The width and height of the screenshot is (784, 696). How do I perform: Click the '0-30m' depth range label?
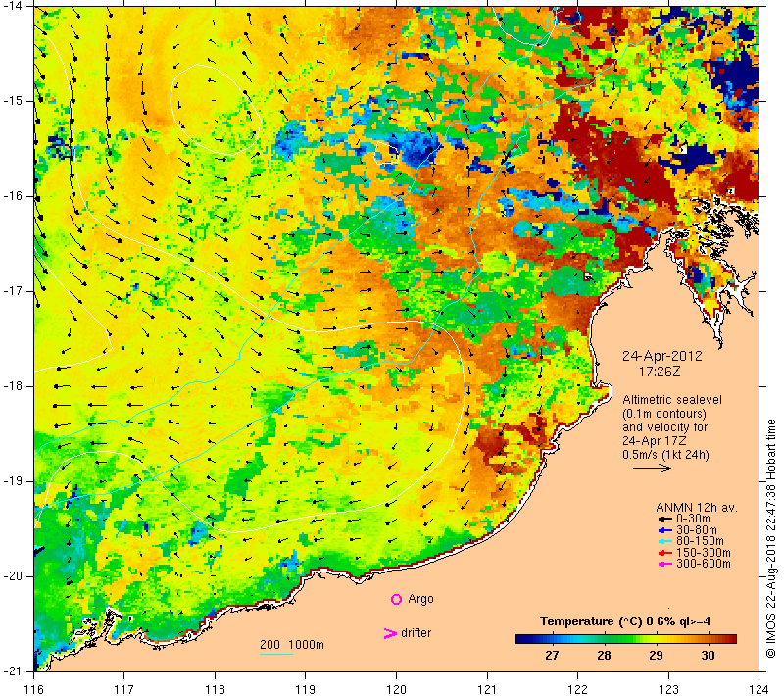point(693,519)
